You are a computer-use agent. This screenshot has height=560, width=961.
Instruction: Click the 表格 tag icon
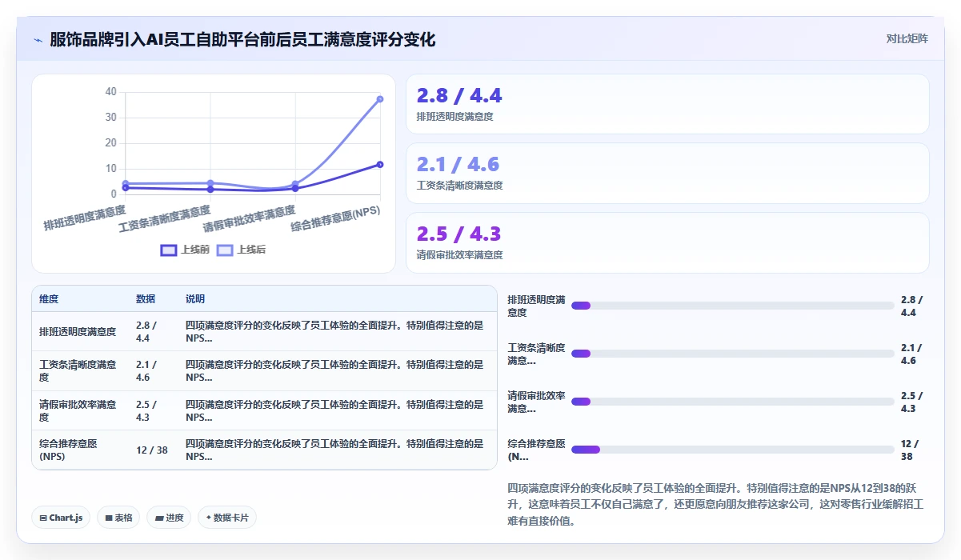point(108,518)
